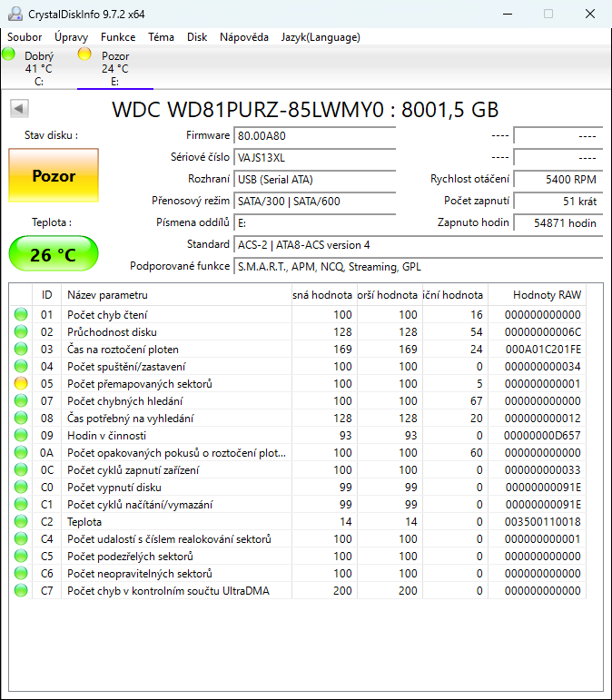Click the transfer mode field SATA/300 | SATA/600
612x700 pixels.
click(x=315, y=202)
